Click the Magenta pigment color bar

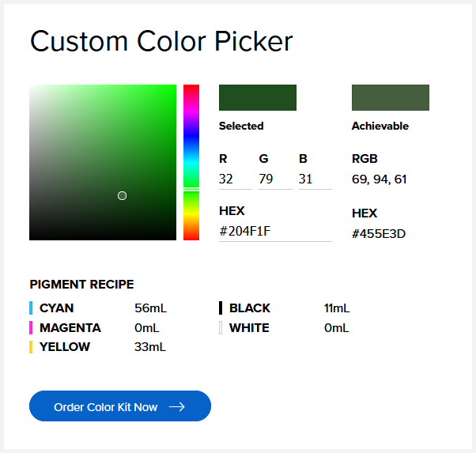[31, 327]
